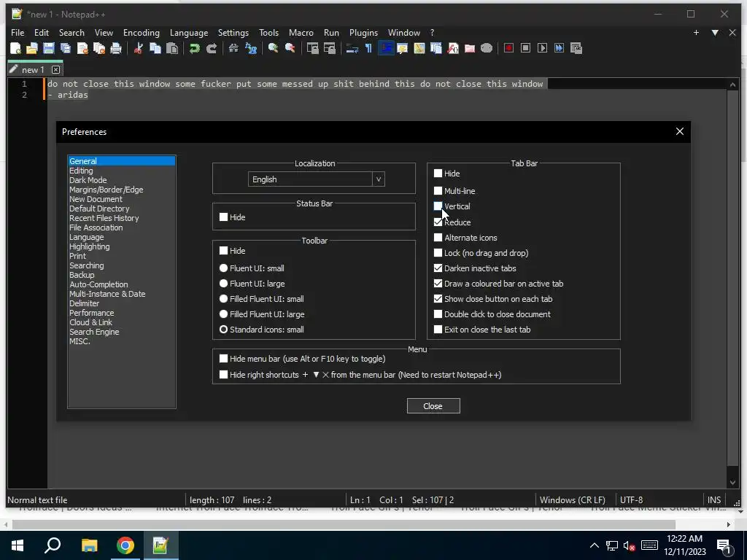Image resolution: width=747 pixels, height=560 pixels.
Task: Select Filled Fluent UI: large radio
Action: pyautogui.click(x=223, y=314)
